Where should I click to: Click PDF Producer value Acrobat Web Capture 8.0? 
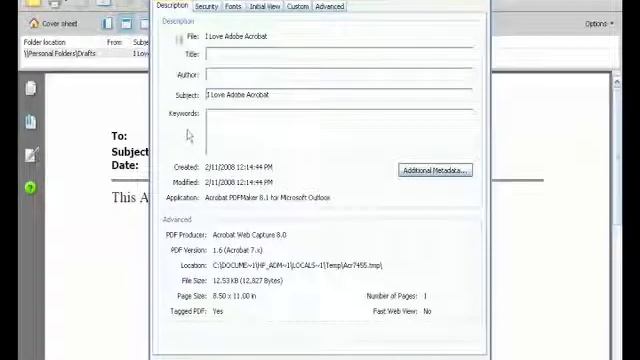pyautogui.click(x=249, y=235)
